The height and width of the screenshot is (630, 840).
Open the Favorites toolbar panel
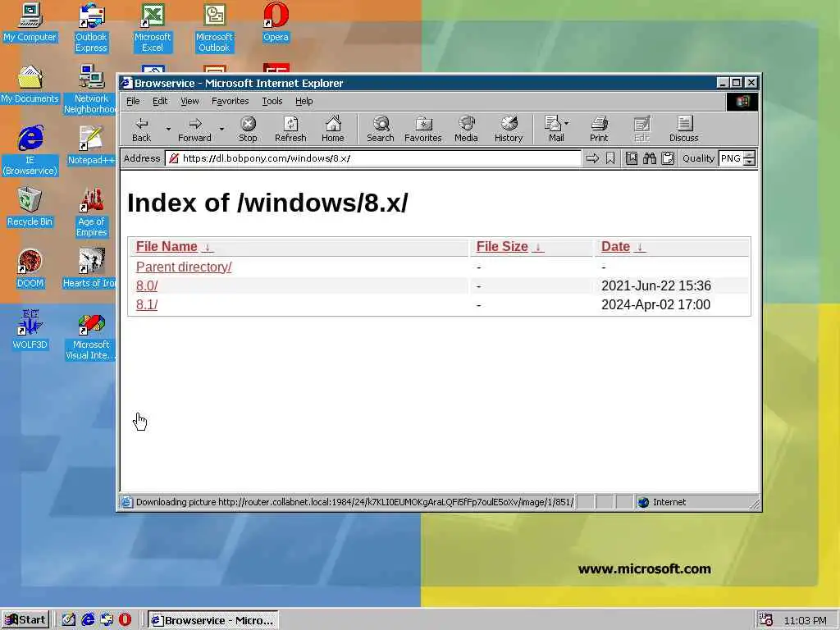[422, 129]
